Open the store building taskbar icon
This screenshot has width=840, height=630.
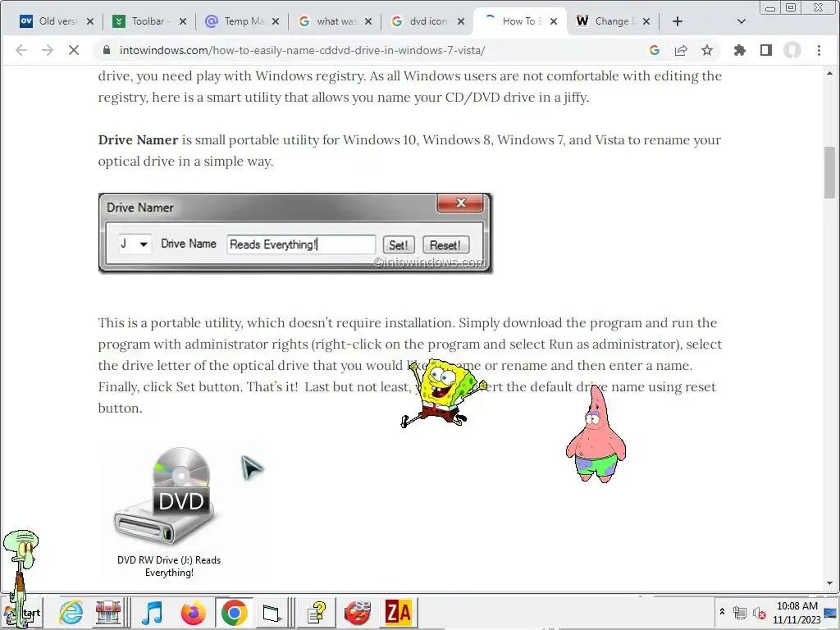click(108, 612)
